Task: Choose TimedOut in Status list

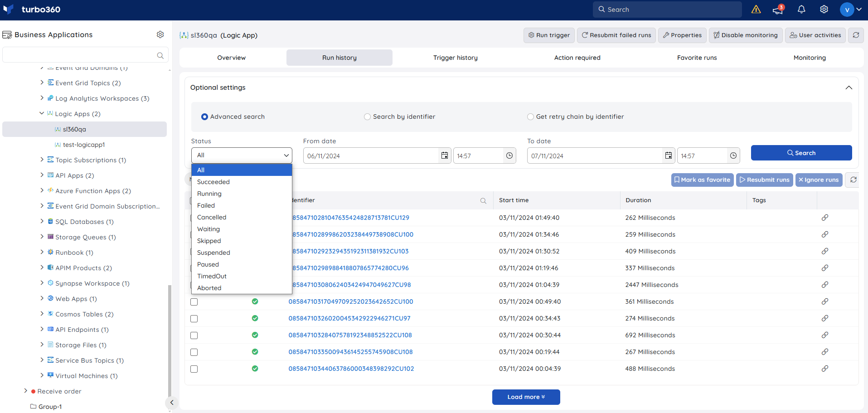Action: [x=242, y=276]
